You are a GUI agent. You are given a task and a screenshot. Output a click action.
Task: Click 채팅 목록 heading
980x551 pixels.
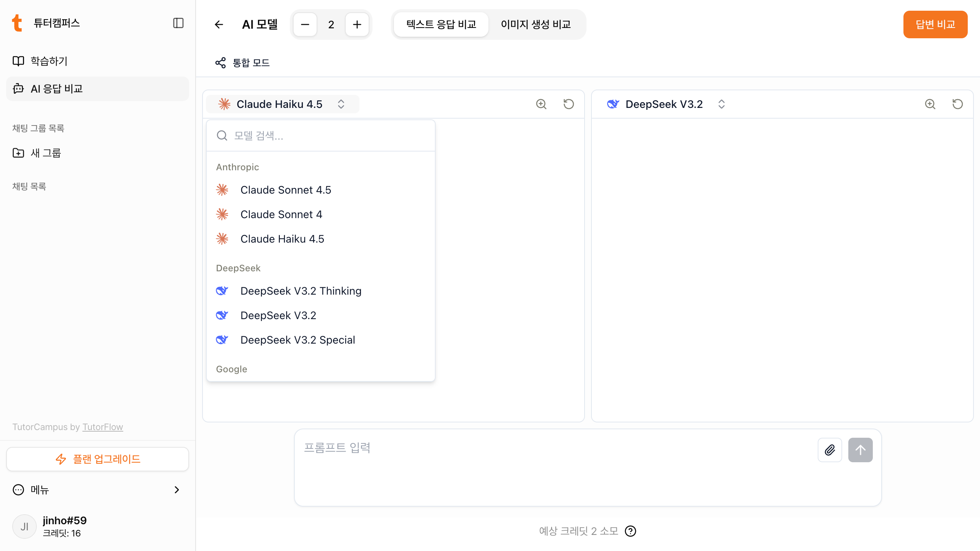[29, 186]
